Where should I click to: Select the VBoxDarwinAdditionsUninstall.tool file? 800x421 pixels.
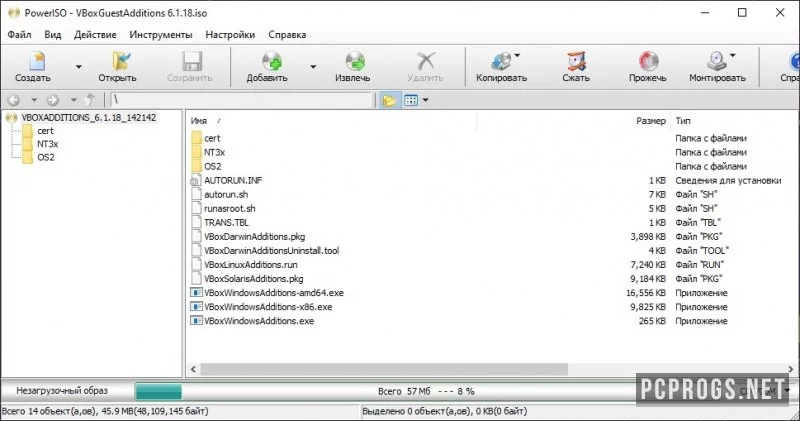point(271,251)
